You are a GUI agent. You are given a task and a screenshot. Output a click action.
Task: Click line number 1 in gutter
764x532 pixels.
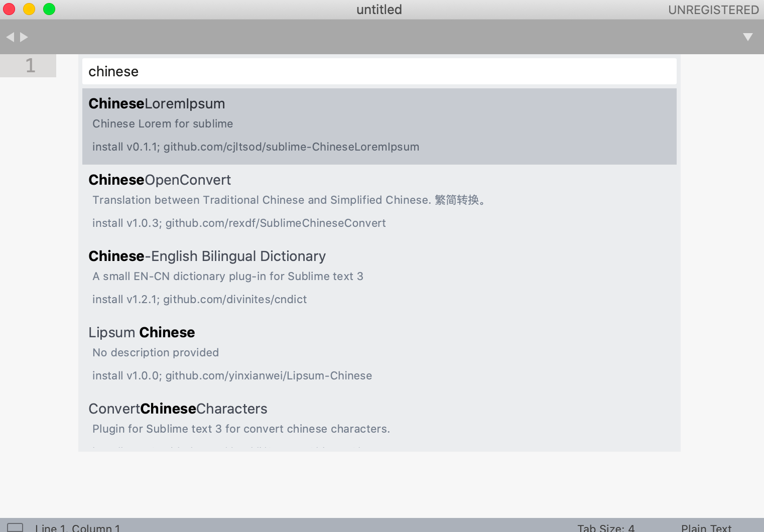coord(31,66)
